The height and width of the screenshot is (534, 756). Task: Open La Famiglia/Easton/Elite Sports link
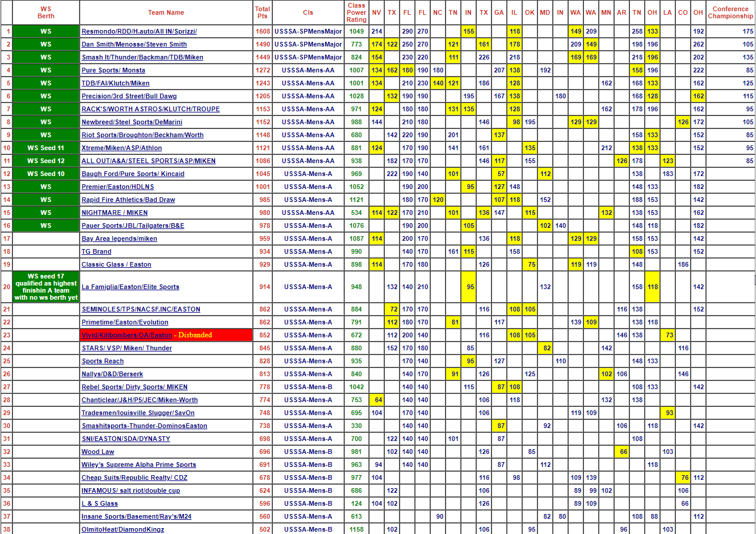130,287
